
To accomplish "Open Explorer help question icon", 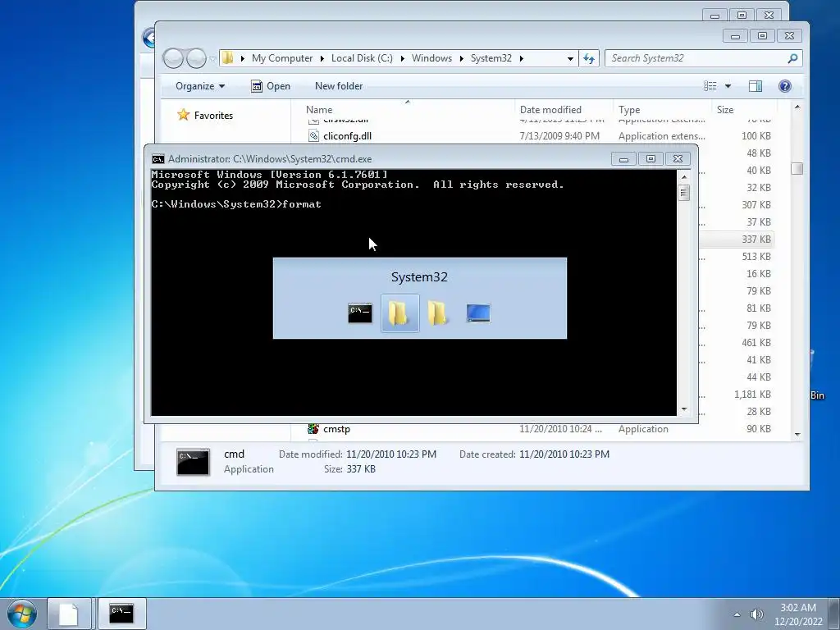I will click(x=785, y=86).
